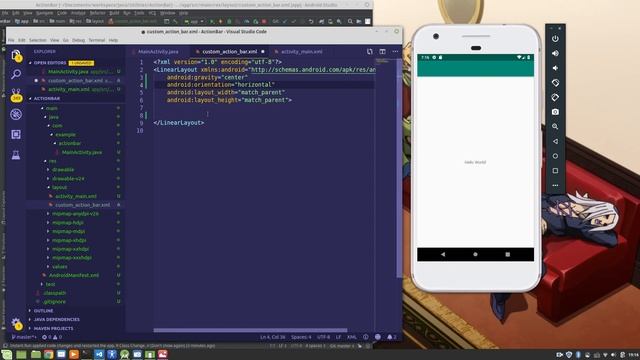Image resolution: width=640 pixels, height=360 pixels.
Task: Expand the values folder
Action: coord(60,267)
